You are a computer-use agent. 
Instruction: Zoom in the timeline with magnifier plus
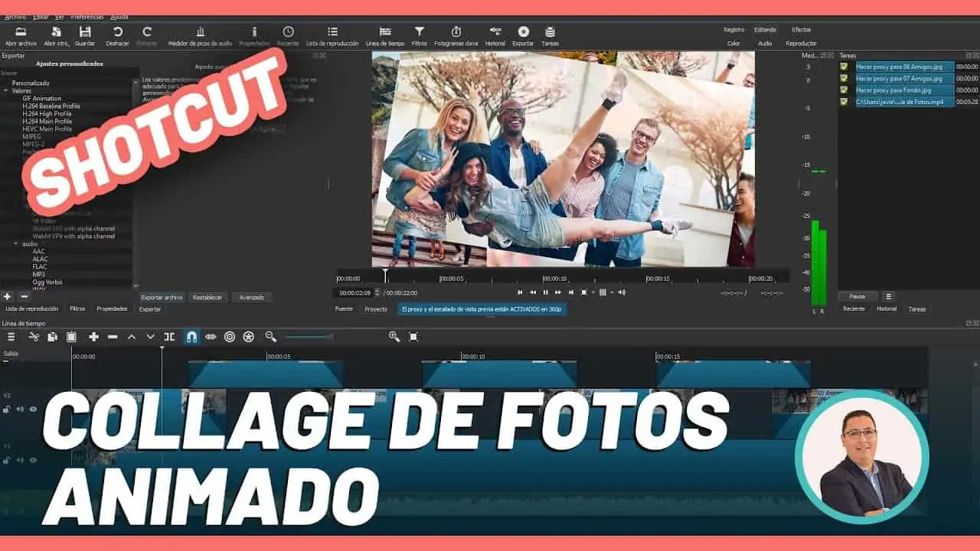394,337
